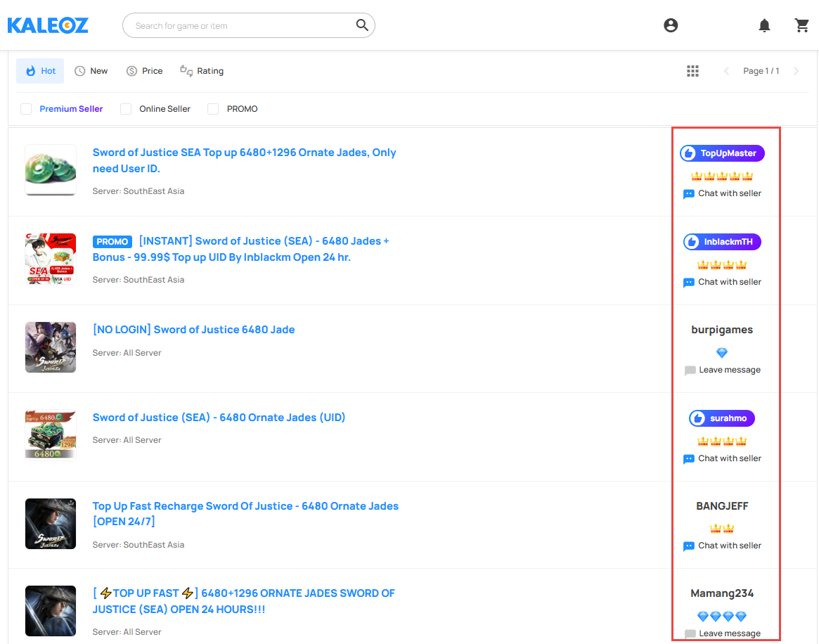Open TopUpMaster seller badge
This screenshot has width=819, height=644.
[722, 153]
